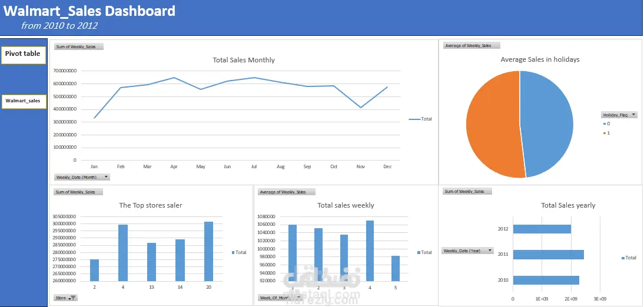
Task: Click the Walmart_Sales Dashboard heading
Action: (x=89, y=11)
